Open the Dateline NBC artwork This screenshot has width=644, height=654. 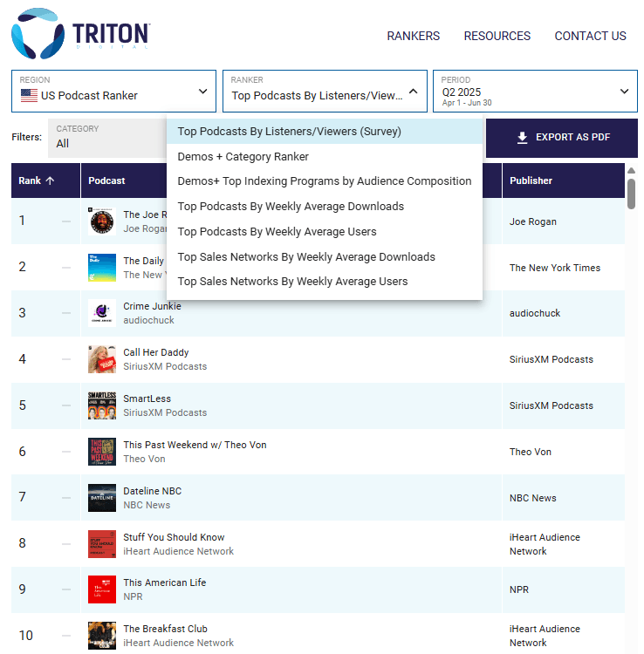(102, 498)
